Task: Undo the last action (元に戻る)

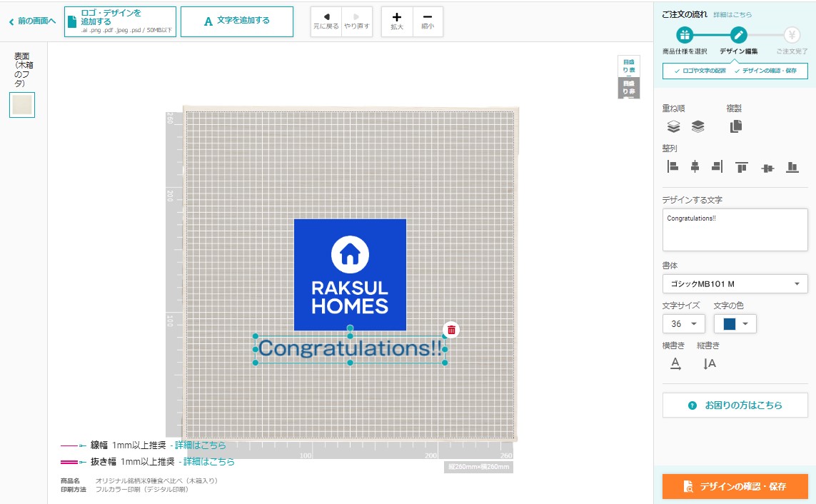Action: coord(326,21)
